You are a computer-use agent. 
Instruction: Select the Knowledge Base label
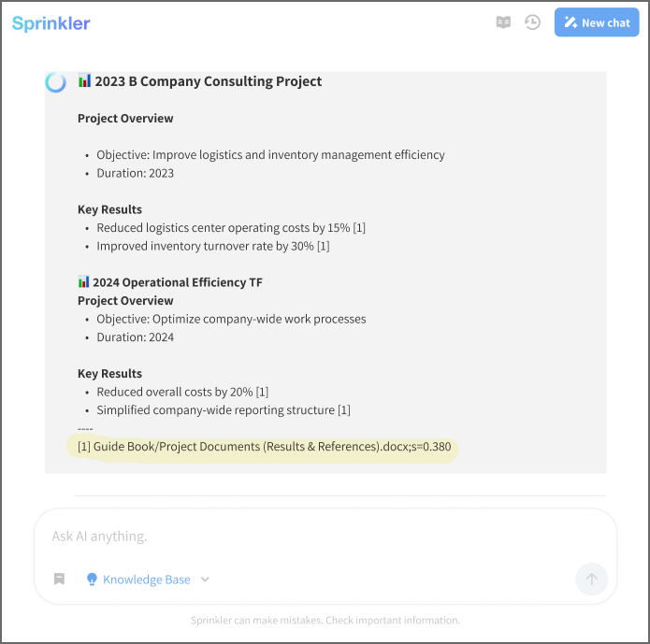click(x=146, y=580)
